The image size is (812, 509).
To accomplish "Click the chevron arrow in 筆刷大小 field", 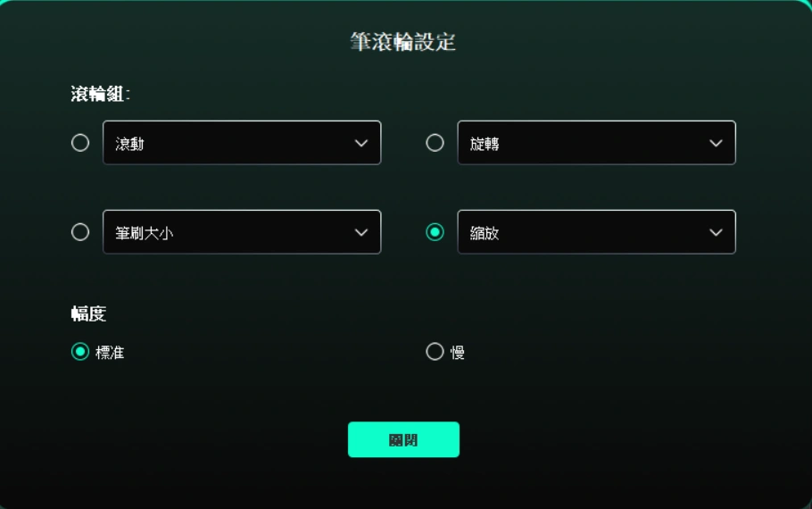I will (361, 232).
